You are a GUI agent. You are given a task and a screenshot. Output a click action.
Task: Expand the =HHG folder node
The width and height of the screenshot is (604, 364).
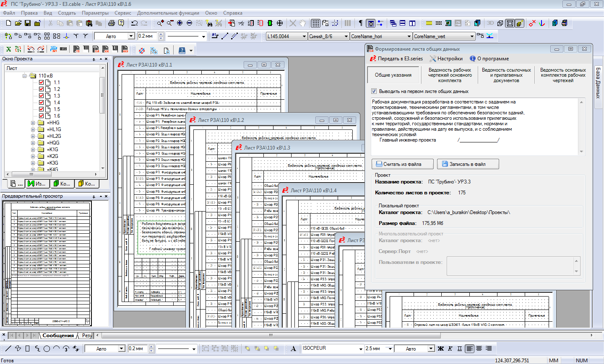point(33,123)
